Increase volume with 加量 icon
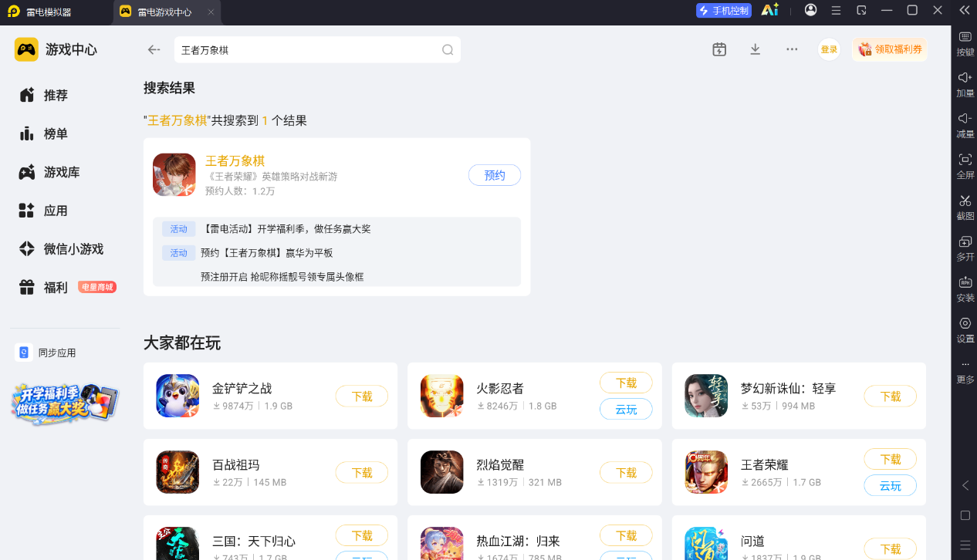 click(x=965, y=84)
